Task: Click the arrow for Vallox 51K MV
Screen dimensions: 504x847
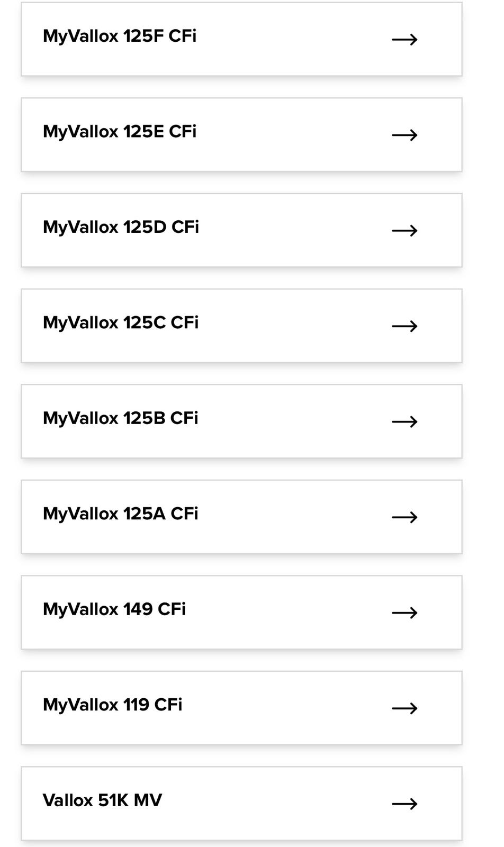Action: pos(404,804)
